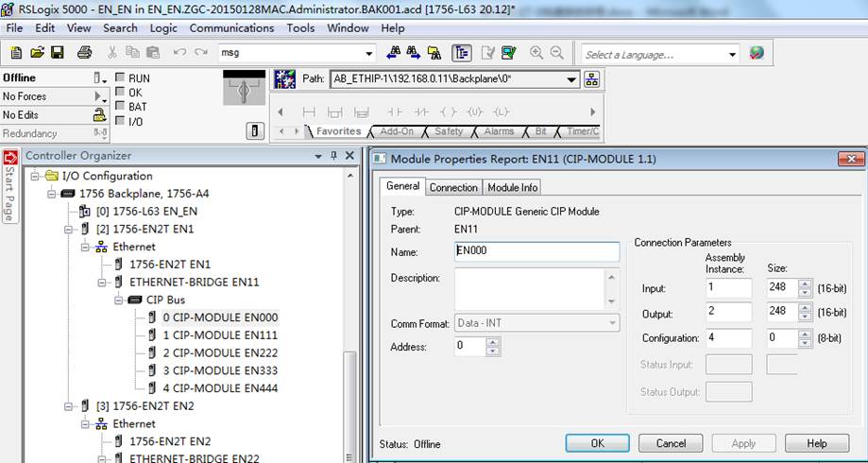Open the Communications menu

[x=231, y=27]
